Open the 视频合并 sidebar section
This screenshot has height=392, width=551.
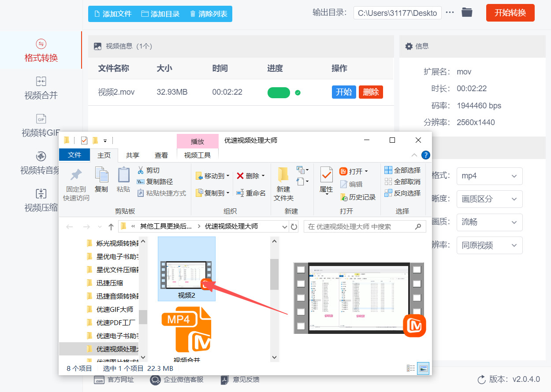tap(41, 88)
